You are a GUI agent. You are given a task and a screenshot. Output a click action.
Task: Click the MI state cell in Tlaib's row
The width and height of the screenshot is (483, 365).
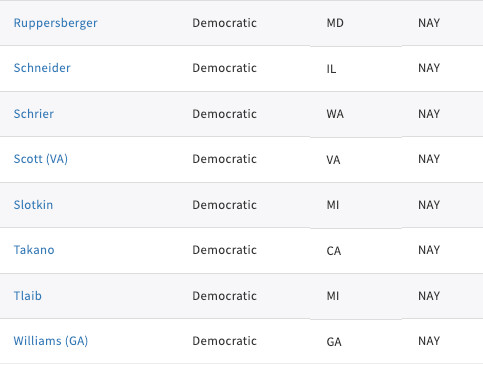tap(333, 296)
